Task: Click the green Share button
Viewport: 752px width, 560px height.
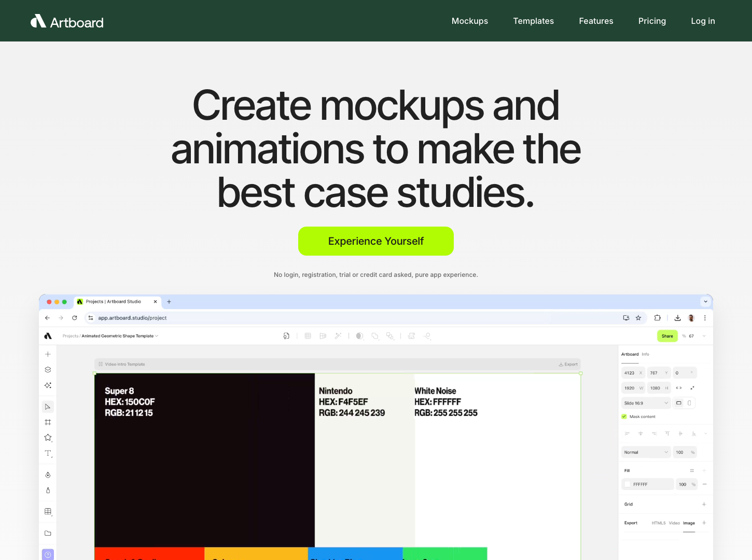Action: (x=667, y=336)
